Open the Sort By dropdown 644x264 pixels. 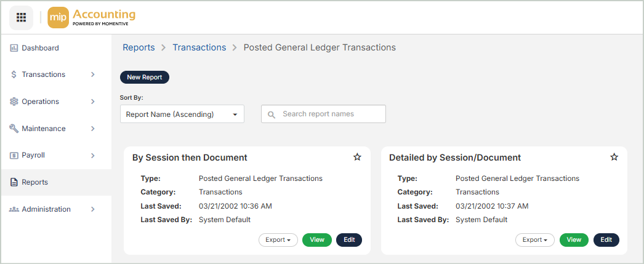coord(182,114)
